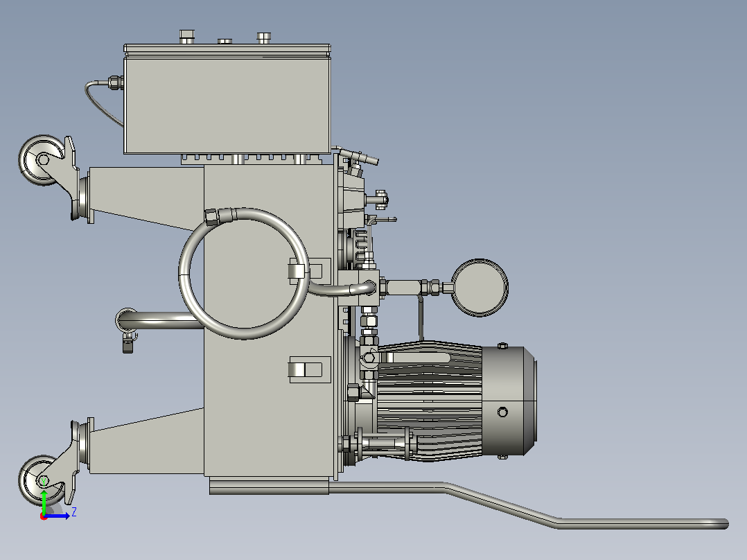
Task: Click the blue Z axis arrow
Action: 58,516
